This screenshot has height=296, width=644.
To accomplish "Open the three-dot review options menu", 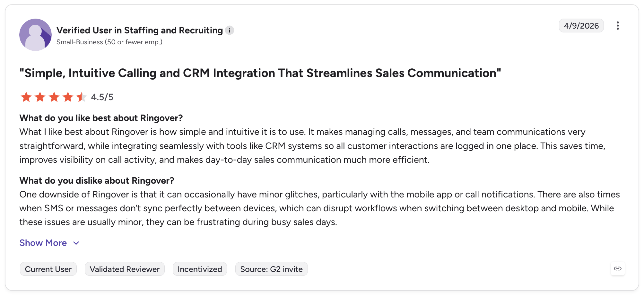I will tap(618, 26).
